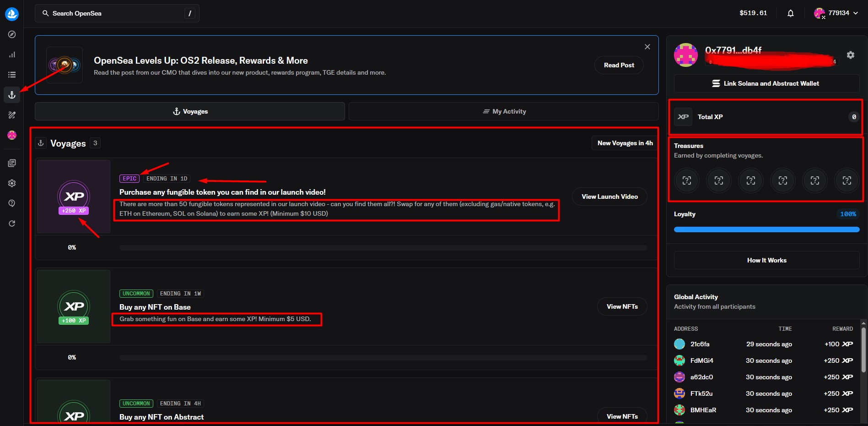Click the OpenSea logo in the sidebar
868x426 pixels.
point(12,14)
